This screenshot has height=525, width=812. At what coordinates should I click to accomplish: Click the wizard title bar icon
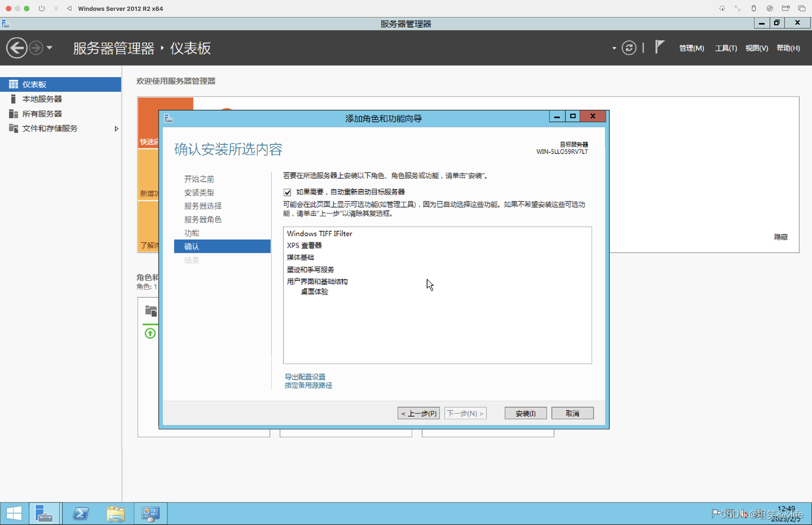coord(168,118)
